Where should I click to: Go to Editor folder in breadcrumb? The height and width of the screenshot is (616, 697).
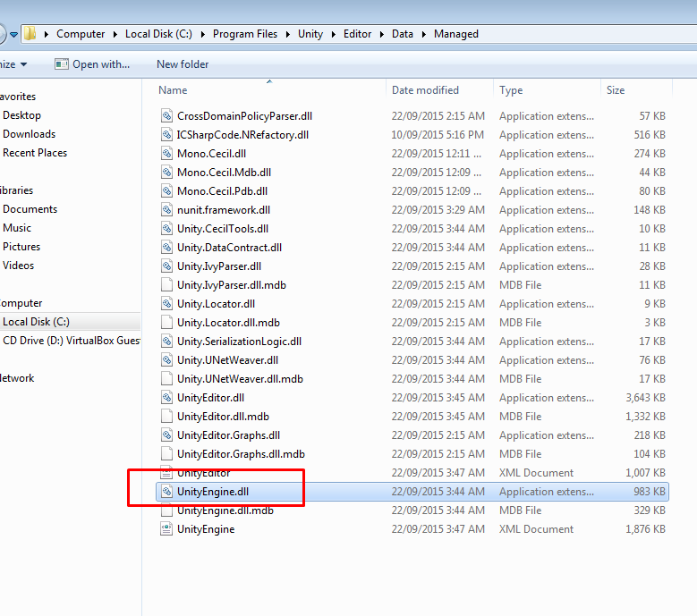[357, 34]
